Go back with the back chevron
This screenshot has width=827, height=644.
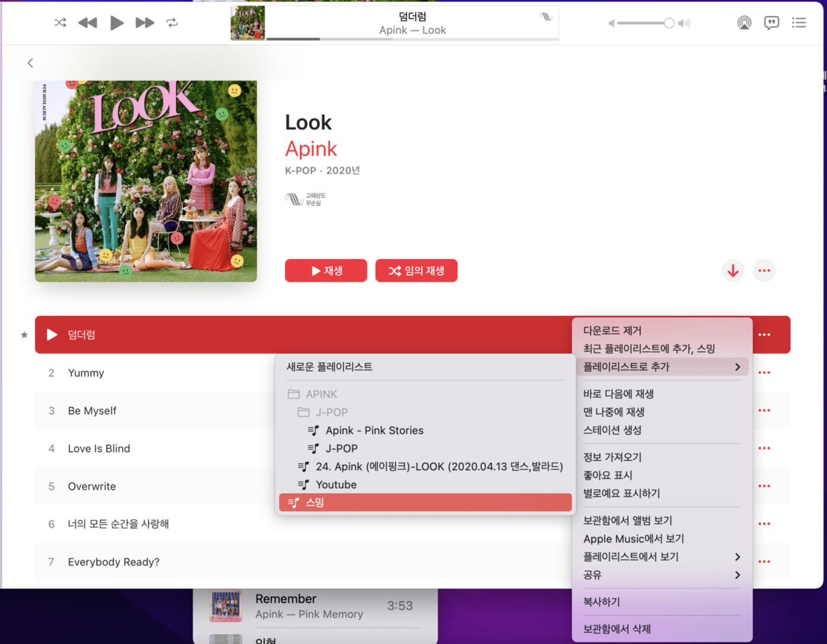point(30,63)
